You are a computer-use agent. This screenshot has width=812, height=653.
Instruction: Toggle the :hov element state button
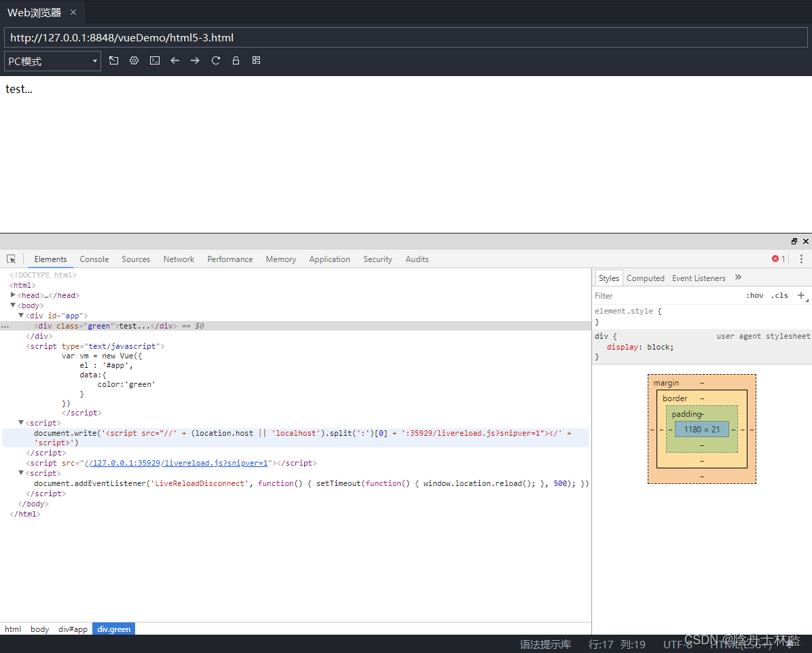(754, 295)
